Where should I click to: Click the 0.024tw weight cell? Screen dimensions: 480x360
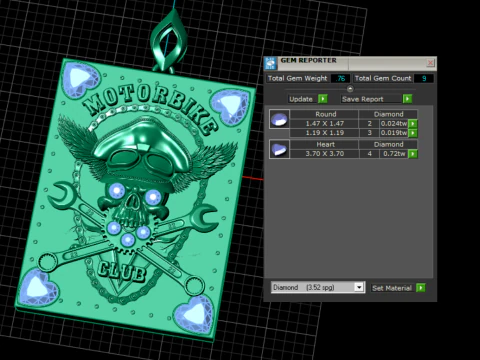(x=394, y=123)
